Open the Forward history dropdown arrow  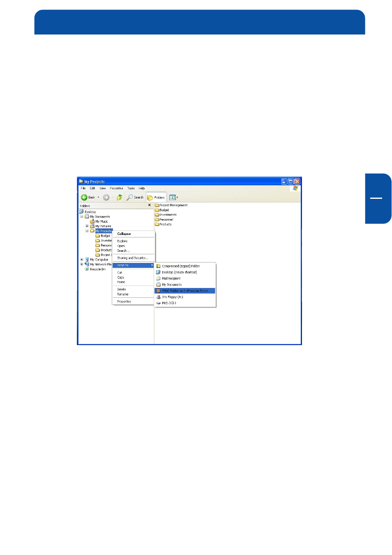point(113,198)
